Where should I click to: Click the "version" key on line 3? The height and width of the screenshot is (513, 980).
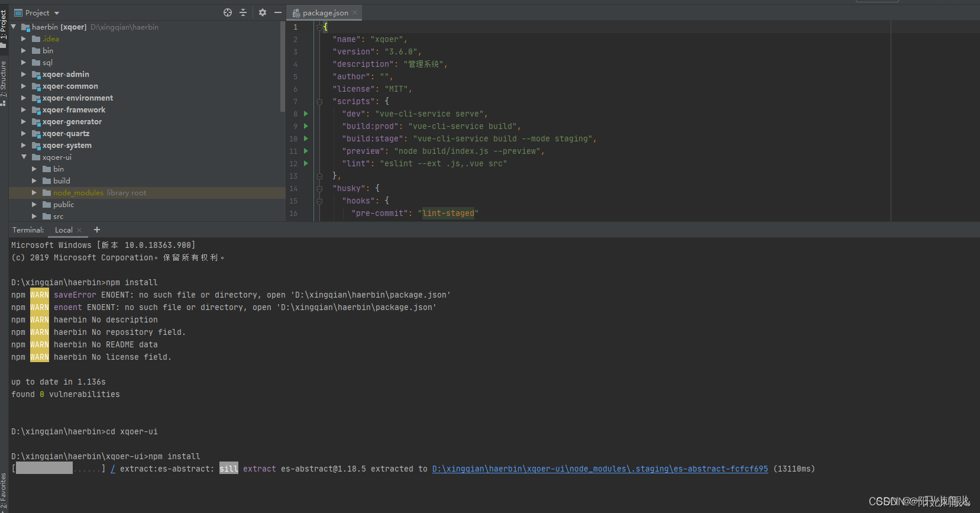(x=354, y=51)
